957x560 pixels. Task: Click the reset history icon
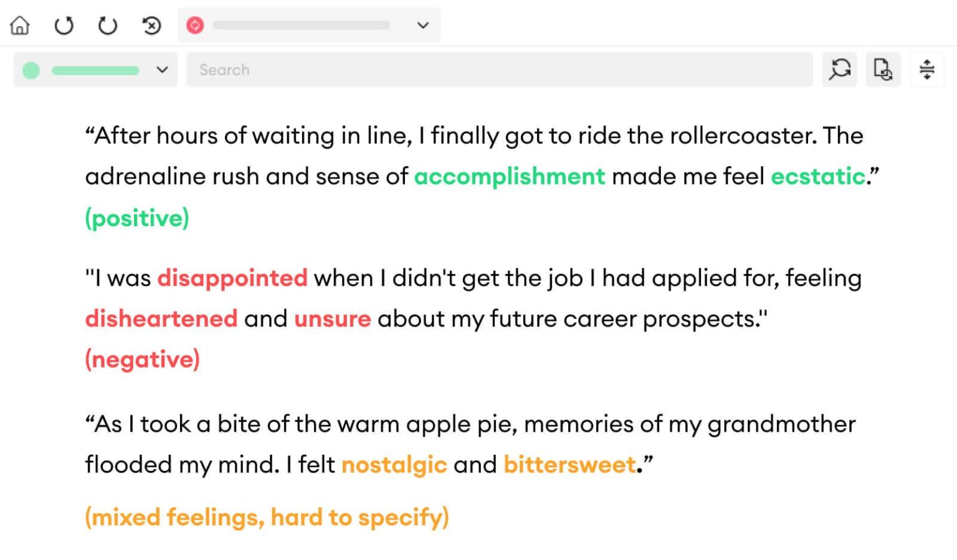point(151,26)
